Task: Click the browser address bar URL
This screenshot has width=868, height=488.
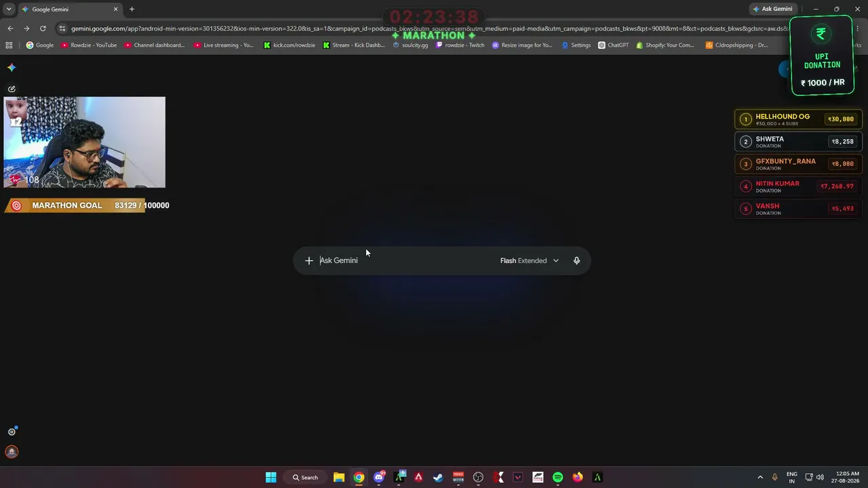Action: (x=430, y=28)
